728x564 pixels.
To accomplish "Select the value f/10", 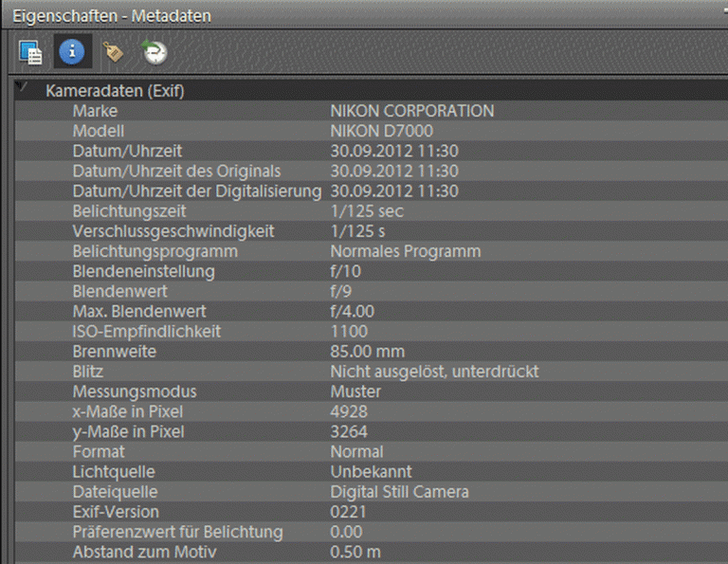I will (345, 271).
